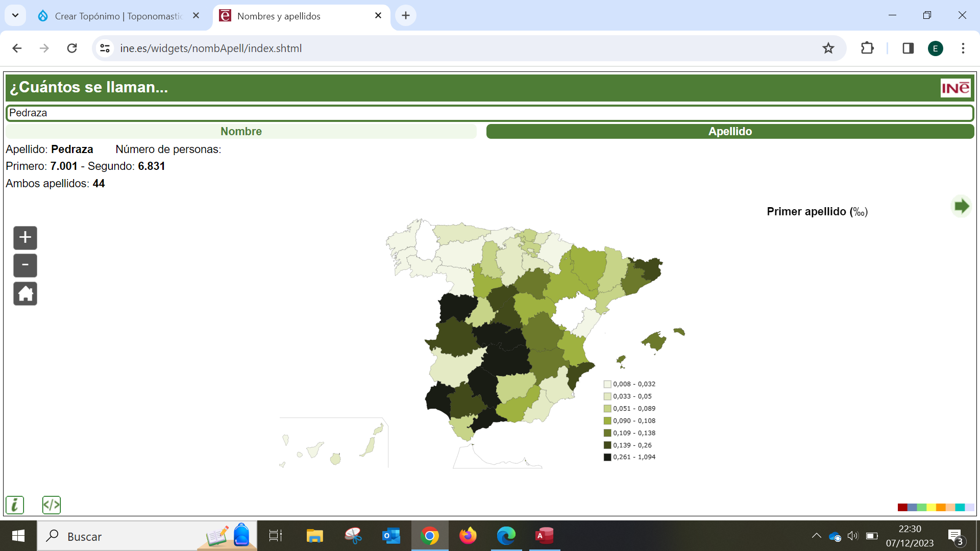
Task: Open the Chrome three-dot menu
Action: (963, 48)
